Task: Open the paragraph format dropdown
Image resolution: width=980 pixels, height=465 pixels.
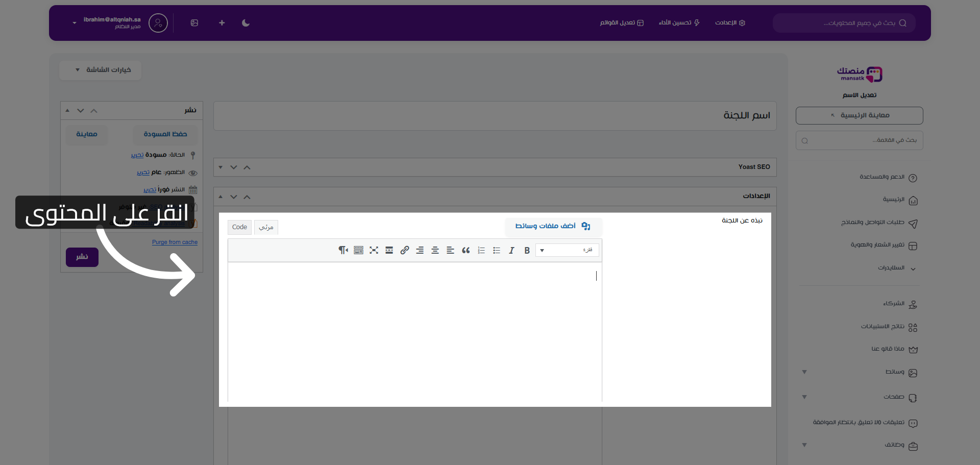Action: (567, 250)
